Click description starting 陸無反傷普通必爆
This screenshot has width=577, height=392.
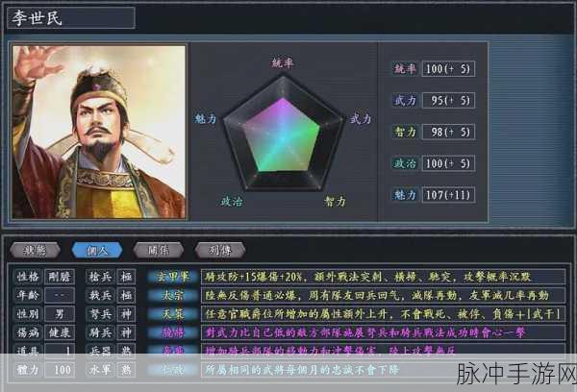coord(383,295)
